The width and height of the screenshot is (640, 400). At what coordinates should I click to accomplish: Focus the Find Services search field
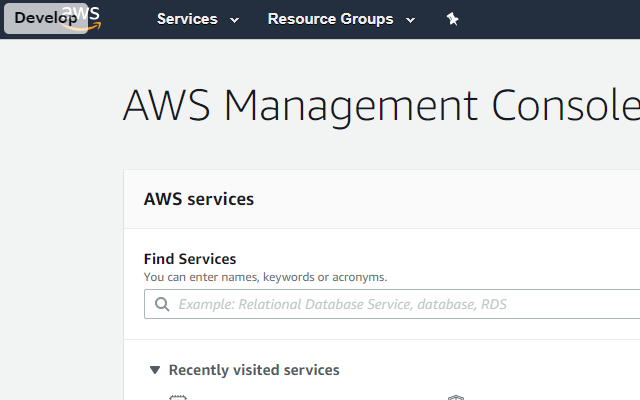[x=392, y=304]
